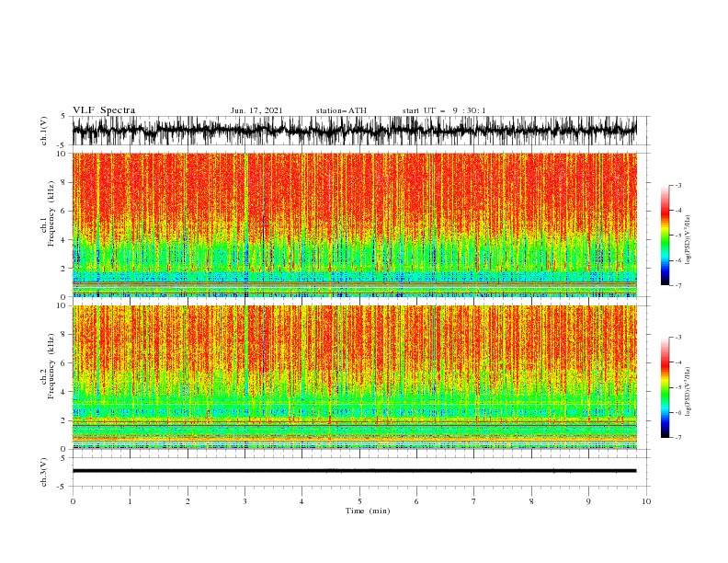Click the "-5" tick on ch.3(V) axis
This screenshot has width=728, height=563.
(63, 487)
